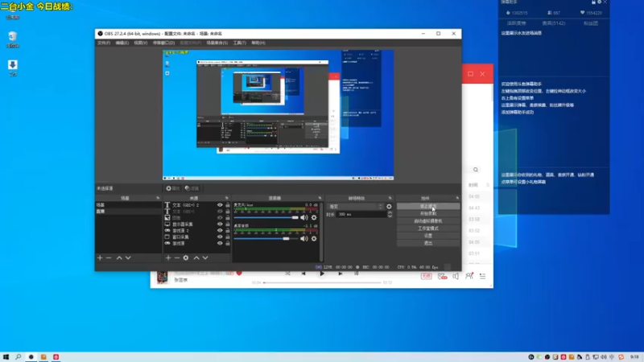
Task: Open the playlist icon in music player
Action: pyautogui.click(x=482, y=276)
